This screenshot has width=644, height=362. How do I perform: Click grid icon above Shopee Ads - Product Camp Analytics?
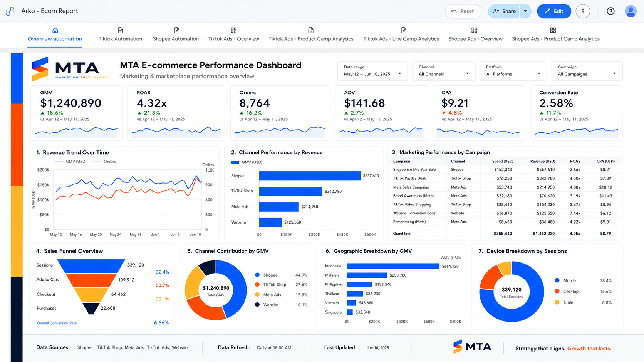[x=553, y=30]
